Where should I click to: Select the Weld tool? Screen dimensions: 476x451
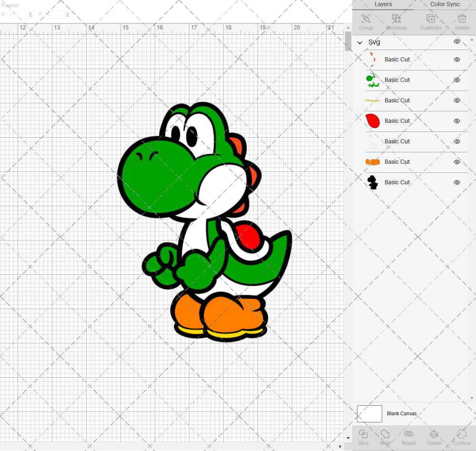point(385,437)
